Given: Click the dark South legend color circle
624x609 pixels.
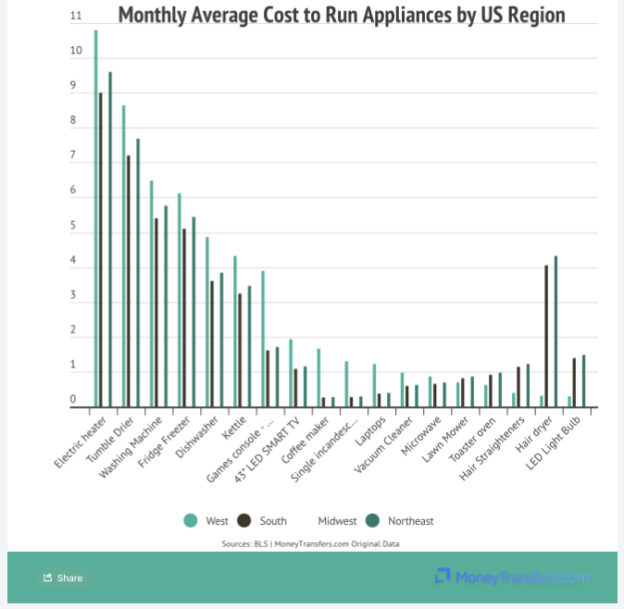Looking at the screenshot, I should point(246,521).
